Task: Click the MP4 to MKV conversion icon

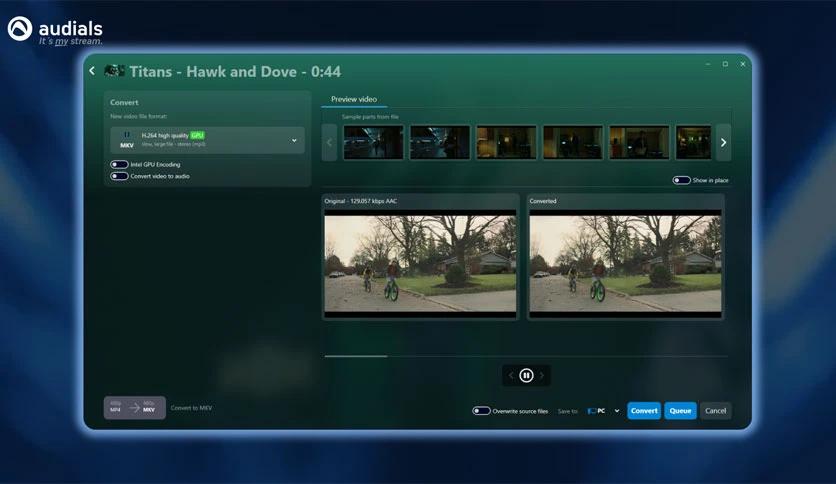Action: tap(134, 408)
